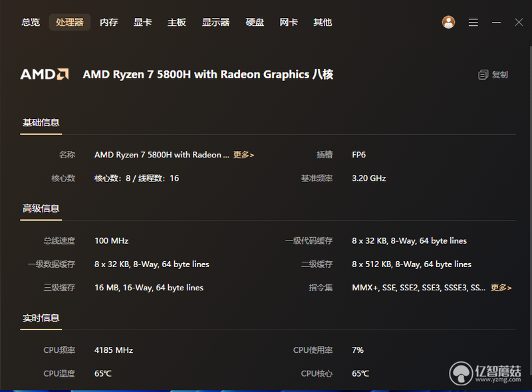Click the 一级数据缓存 value '8 x 32 KB, 8-Way, 64 byte lines'
The height and width of the screenshot is (392, 532).
tap(152, 264)
